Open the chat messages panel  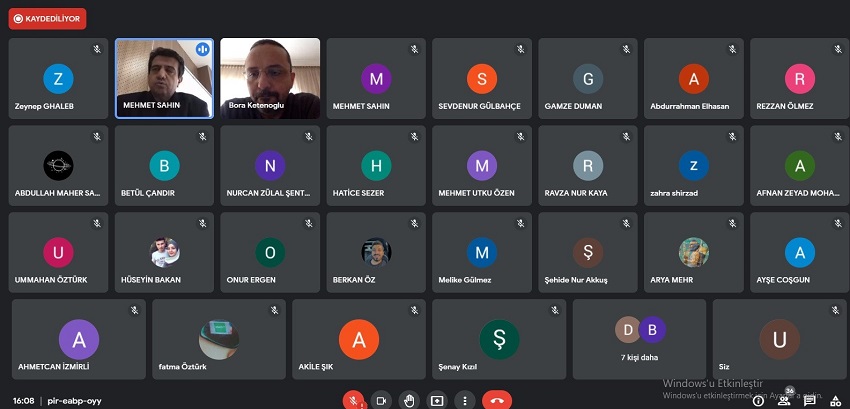[809, 400]
